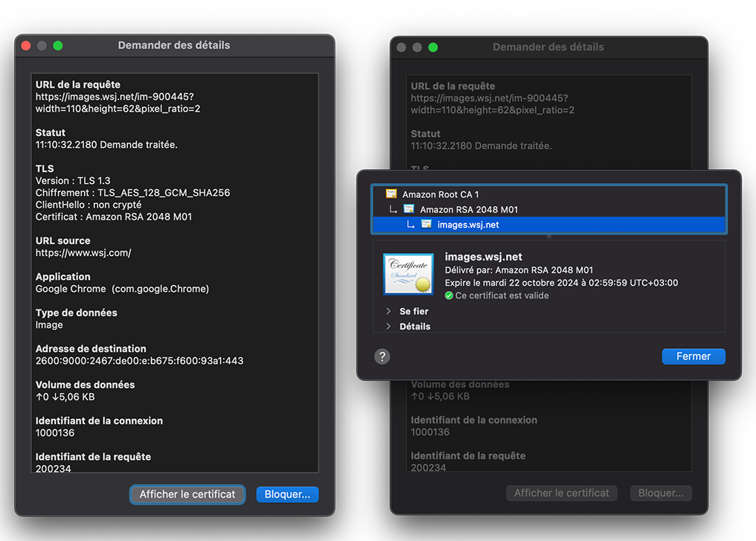Screen dimensions: 756x541
Task: Select images.wsj.net row in certificate chain
Action: click(x=548, y=225)
